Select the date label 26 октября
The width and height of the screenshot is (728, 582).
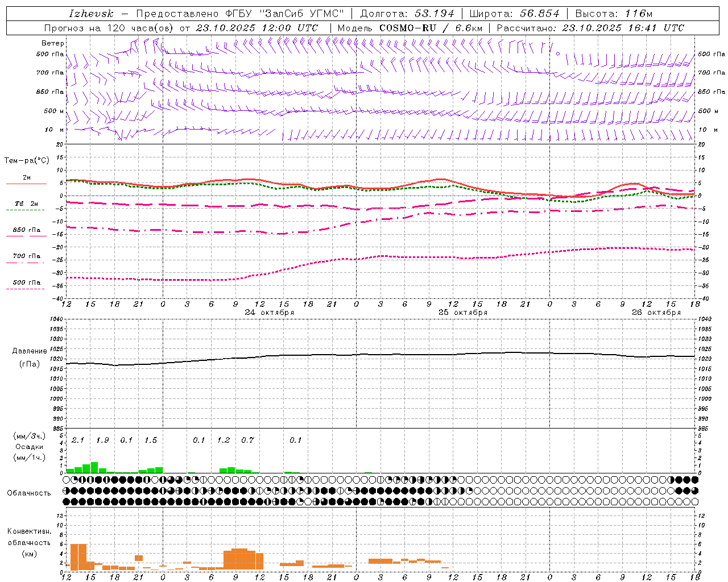(656, 313)
